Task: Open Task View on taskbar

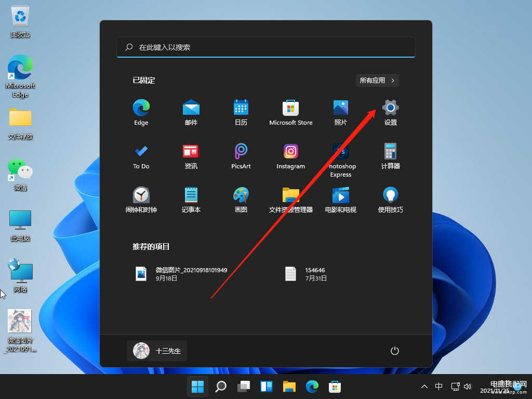Action: tap(244, 387)
